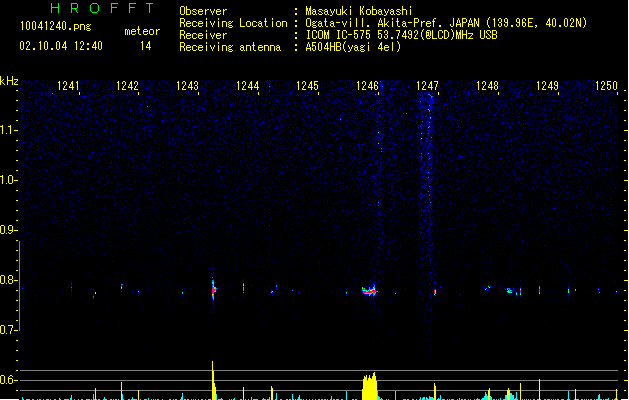Click the date stamp 02.10.04 12:40
Viewport: 629px width, 400px height.
click(x=61, y=46)
